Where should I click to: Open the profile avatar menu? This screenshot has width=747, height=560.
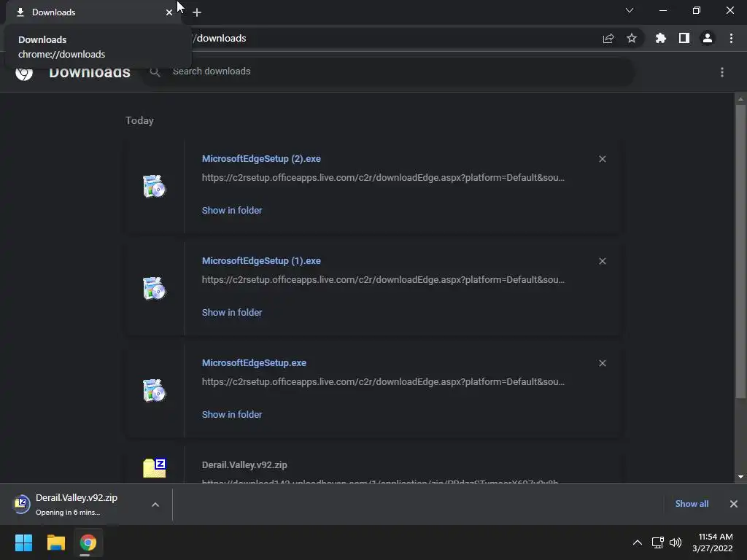coord(708,38)
